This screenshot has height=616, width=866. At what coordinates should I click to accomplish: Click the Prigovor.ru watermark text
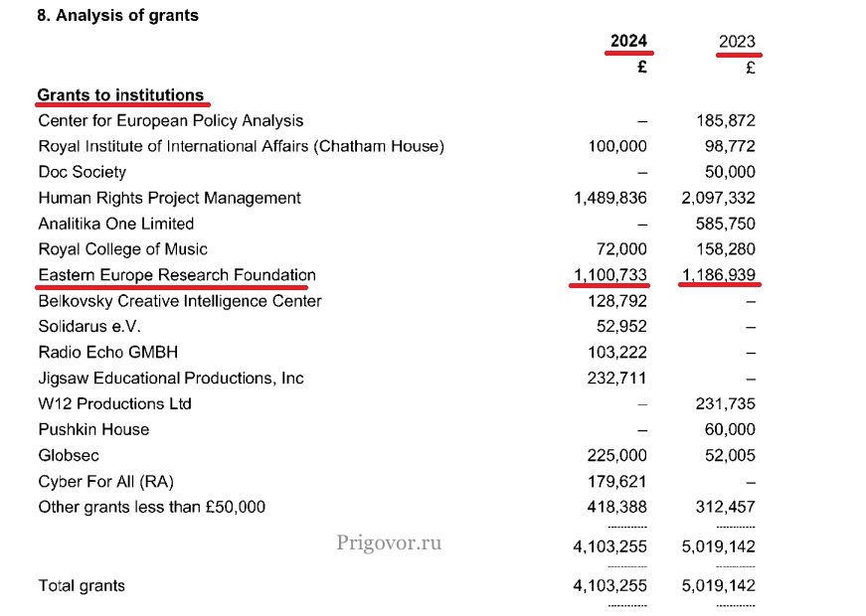pos(389,542)
